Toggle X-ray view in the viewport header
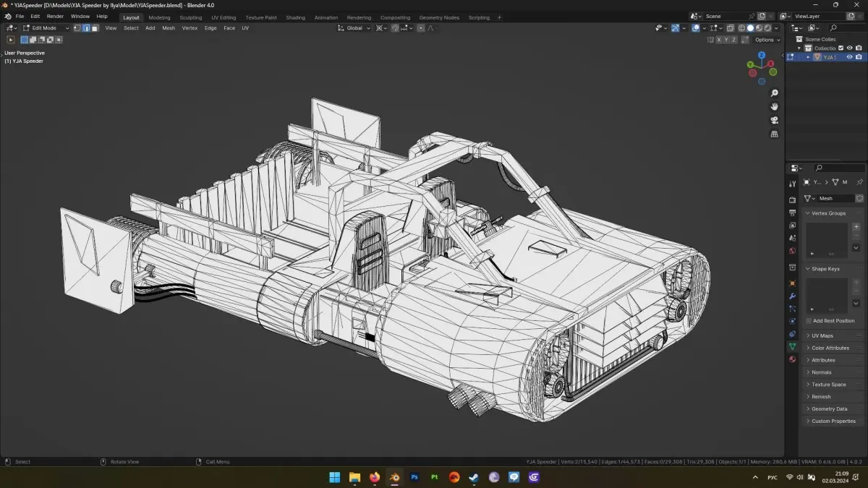Screen dimensions: 868x488 (x=730, y=28)
